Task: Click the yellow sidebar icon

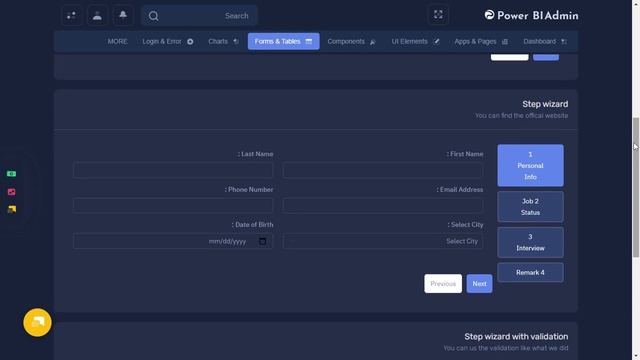Action: 11,209
